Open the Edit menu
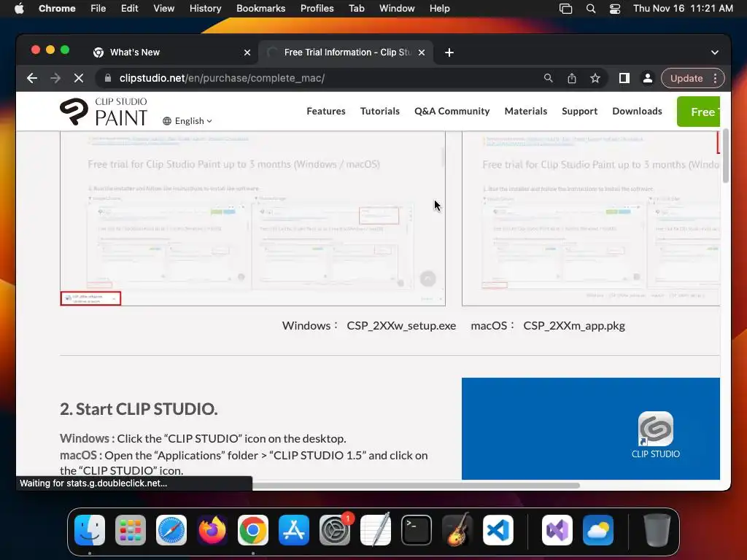 pos(129,8)
